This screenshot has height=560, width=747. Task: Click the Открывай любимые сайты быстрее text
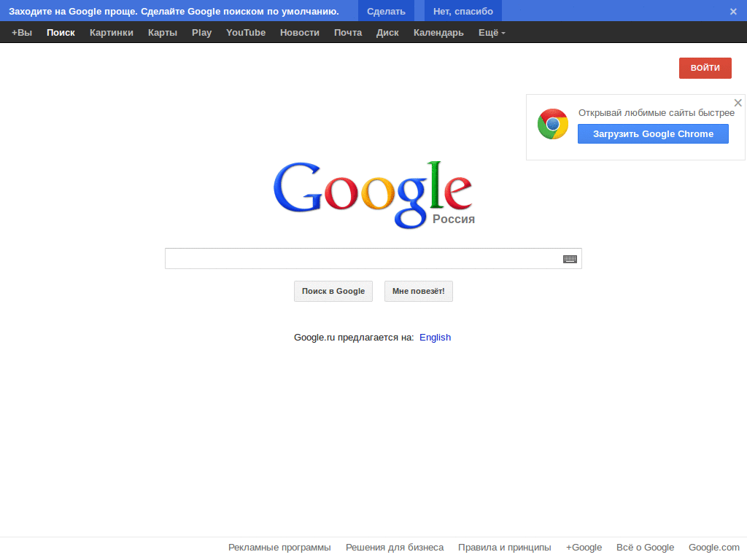(657, 113)
